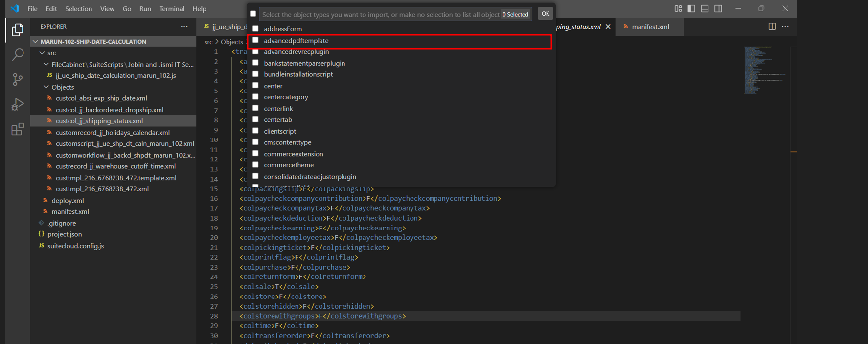This screenshot has width=868, height=344.
Task: Open the Source Control view
Action: (18, 79)
